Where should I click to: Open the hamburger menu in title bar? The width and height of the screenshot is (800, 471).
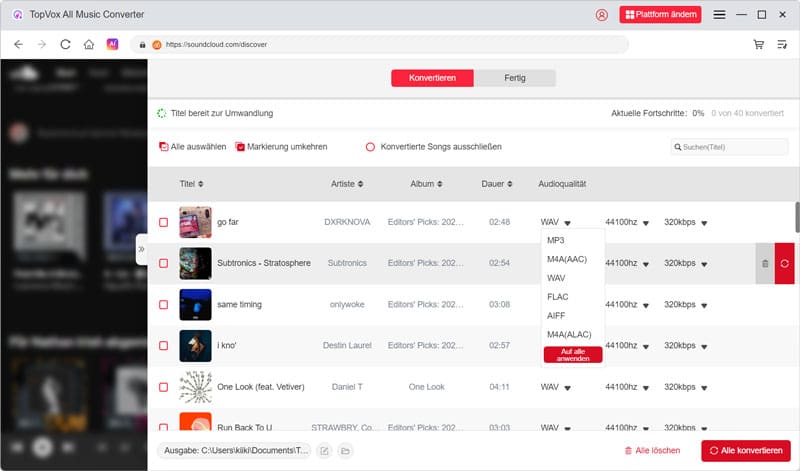pyautogui.click(x=719, y=15)
